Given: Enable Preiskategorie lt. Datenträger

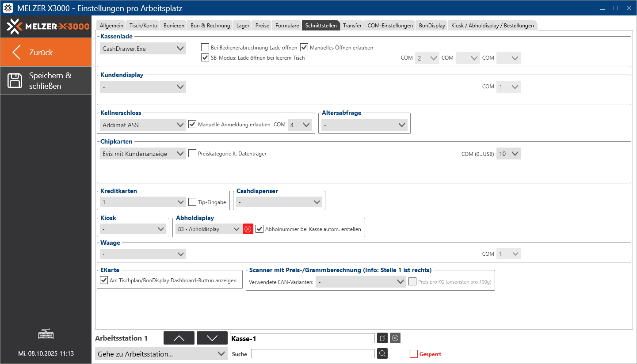Looking at the screenshot, I should point(192,154).
